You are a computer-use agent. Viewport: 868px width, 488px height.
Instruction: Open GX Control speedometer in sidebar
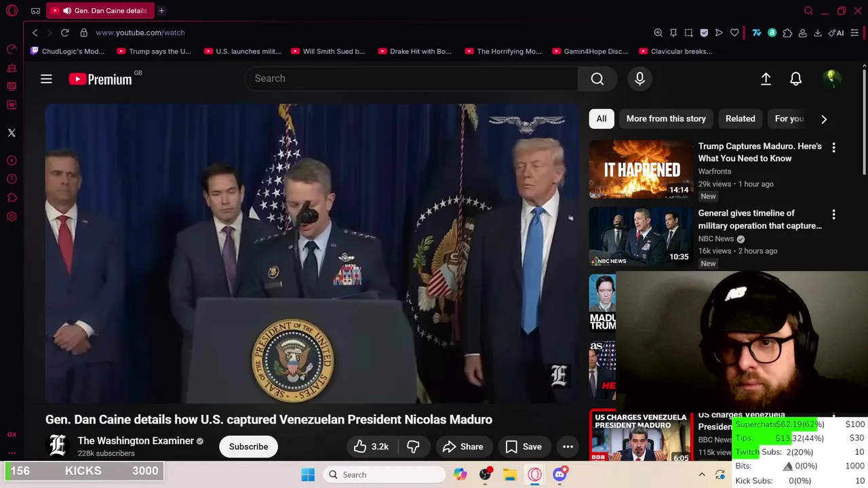point(12,49)
